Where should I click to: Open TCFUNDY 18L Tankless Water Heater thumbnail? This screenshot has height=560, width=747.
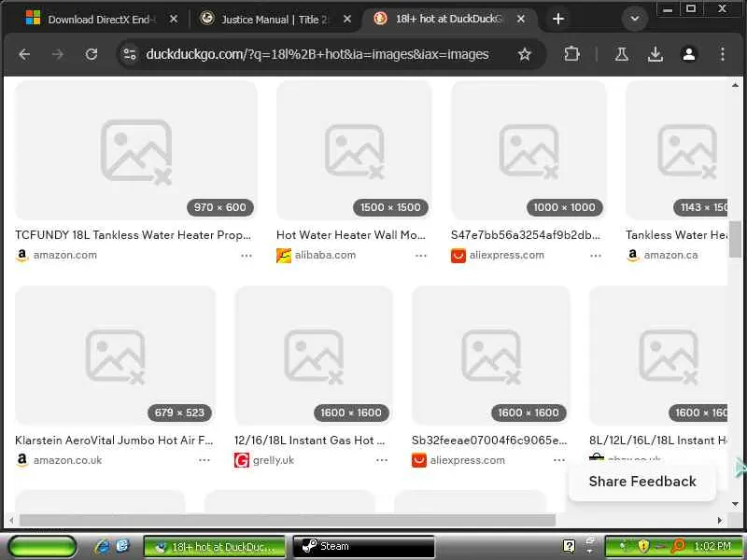click(136, 150)
